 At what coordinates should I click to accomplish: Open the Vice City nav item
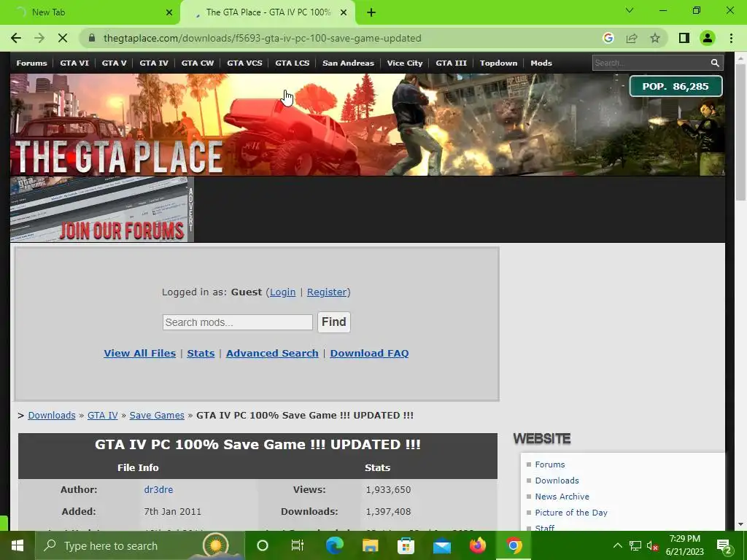(x=404, y=63)
